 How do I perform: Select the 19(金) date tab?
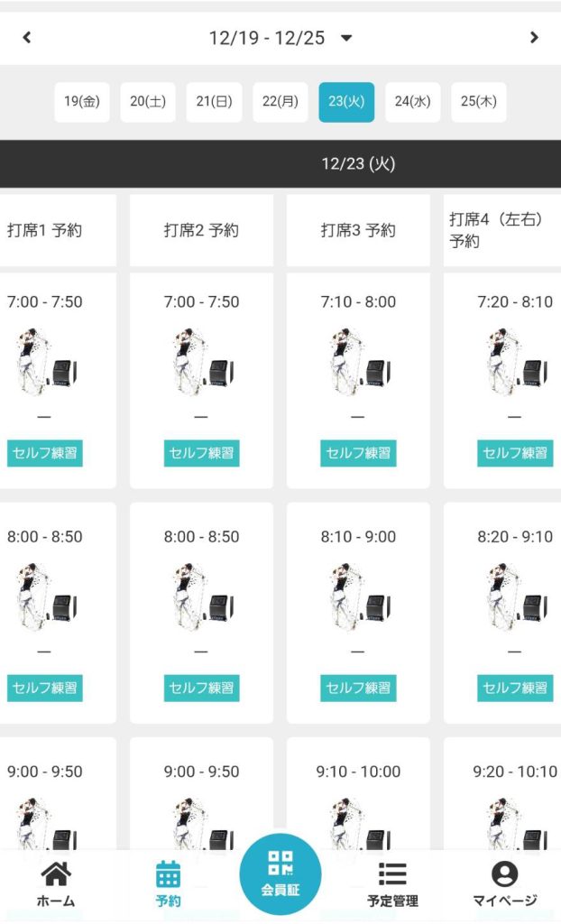tap(82, 102)
